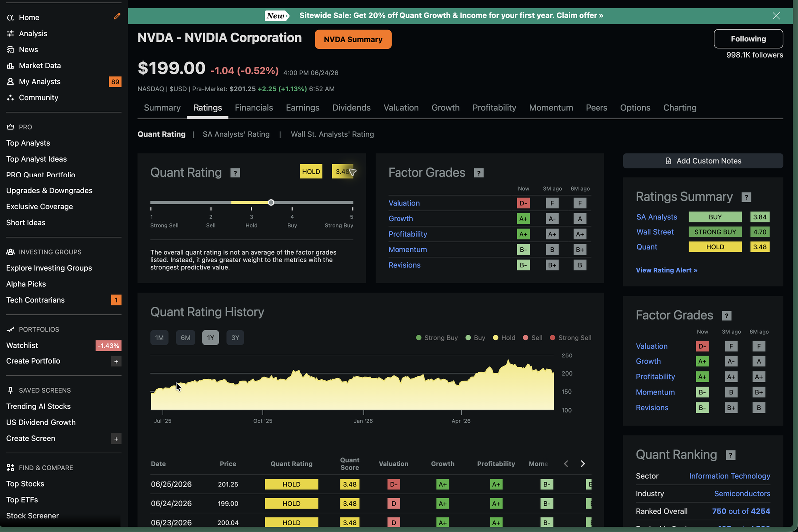
Task: Open center Factor Grades help question mark
Action: [479, 173]
